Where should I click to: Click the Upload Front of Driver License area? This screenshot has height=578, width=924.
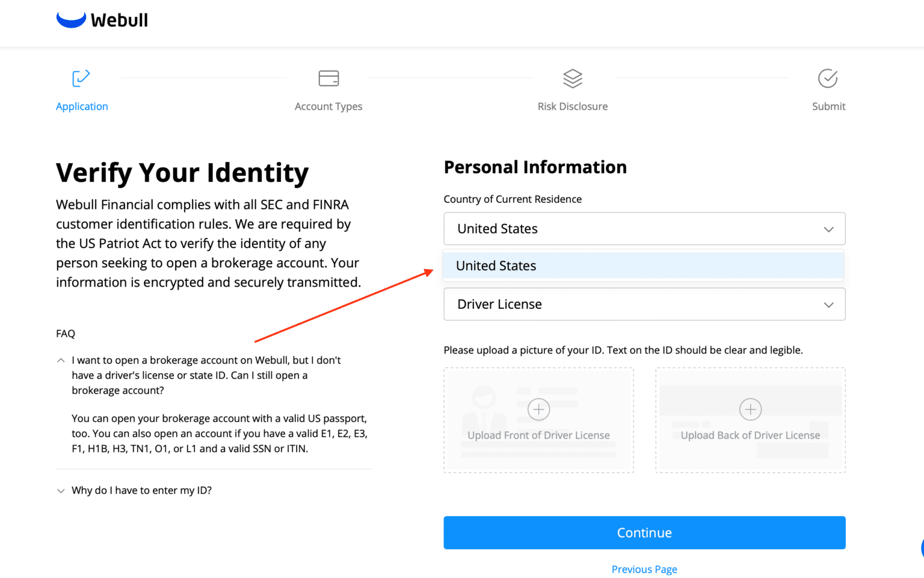tap(538, 435)
